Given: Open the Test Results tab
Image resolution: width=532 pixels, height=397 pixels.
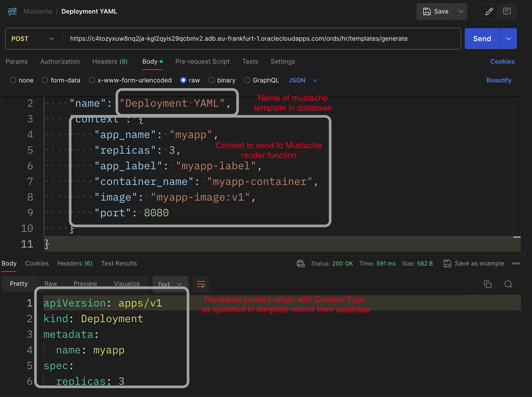Looking at the screenshot, I should pos(119,263).
